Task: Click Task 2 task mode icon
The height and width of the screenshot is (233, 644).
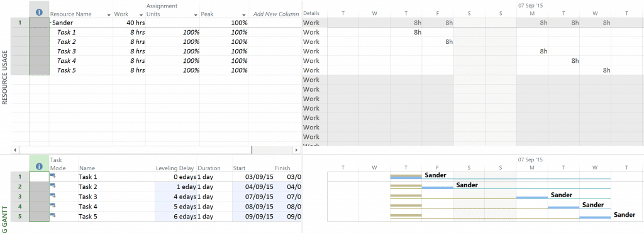Action: tap(53, 186)
